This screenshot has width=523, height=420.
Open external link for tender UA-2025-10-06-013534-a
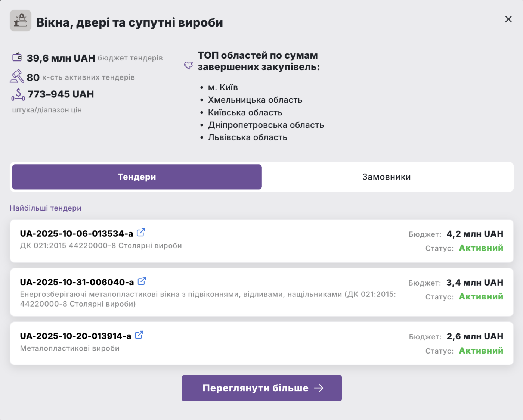click(x=141, y=233)
